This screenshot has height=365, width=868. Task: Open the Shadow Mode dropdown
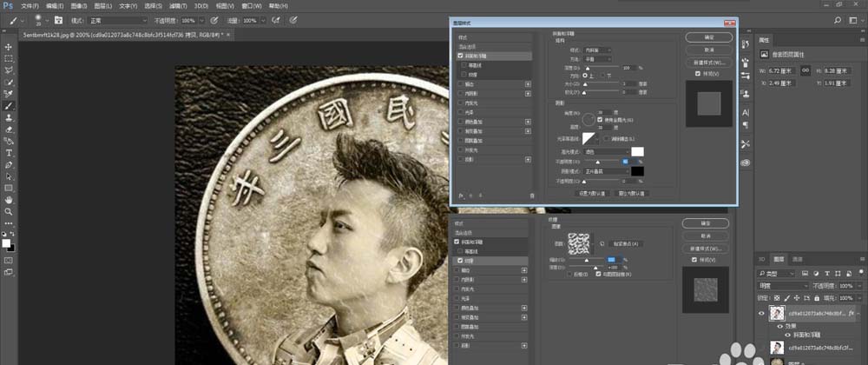pos(608,172)
